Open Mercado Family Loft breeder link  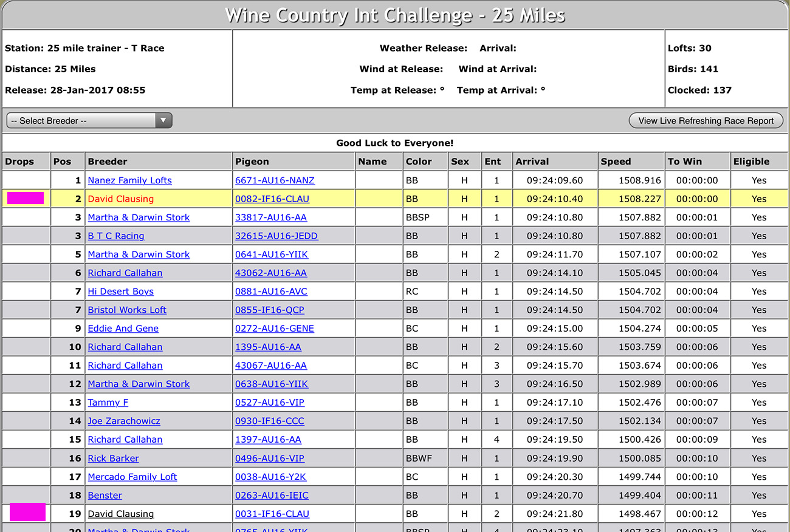pyautogui.click(x=132, y=477)
